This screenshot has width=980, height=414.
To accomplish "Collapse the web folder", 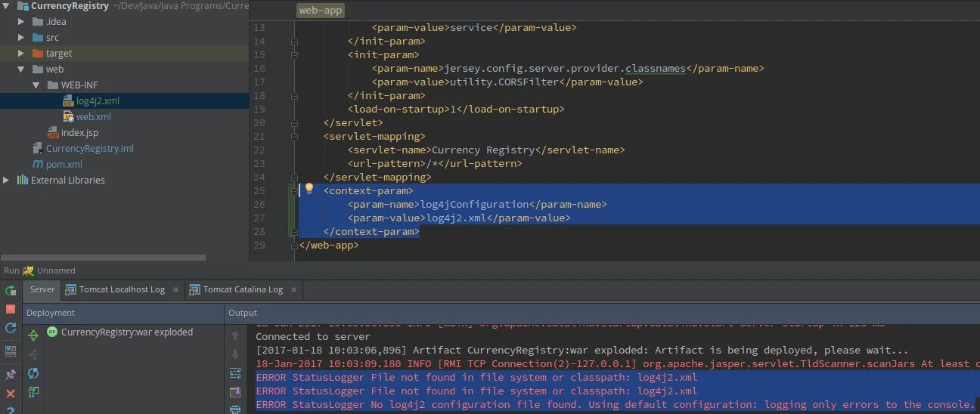I will pyautogui.click(x=22, y=69).
